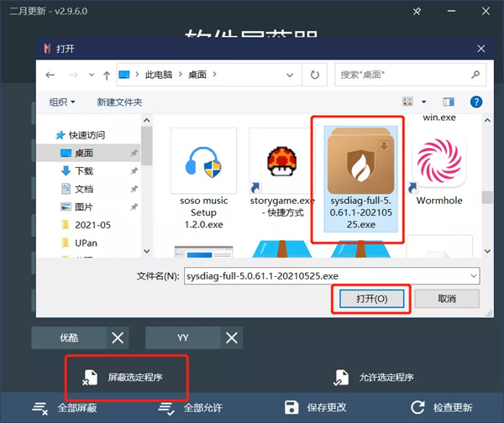Click file list scroll up arrow
Viewport: 504px width, 423px height.
tap(487, 121)
